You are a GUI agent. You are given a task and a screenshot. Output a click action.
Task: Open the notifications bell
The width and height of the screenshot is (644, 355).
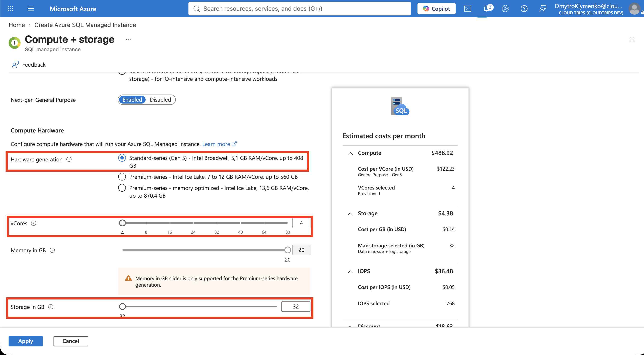point(486,9)
